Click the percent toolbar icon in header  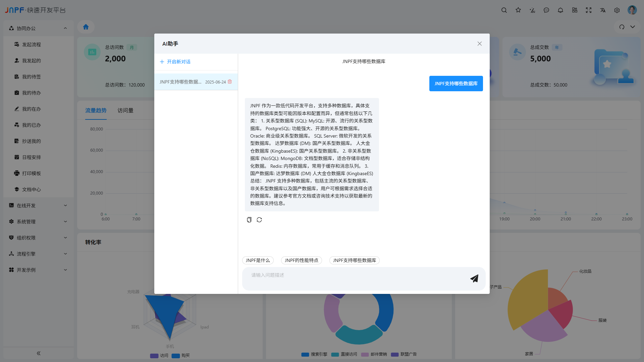click(x=532, y=10)
